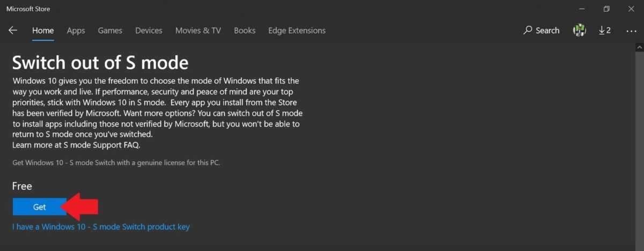Select the Edge Extensions tab
644x251 pixels.
pyautogui.click(x=297, y=31)
